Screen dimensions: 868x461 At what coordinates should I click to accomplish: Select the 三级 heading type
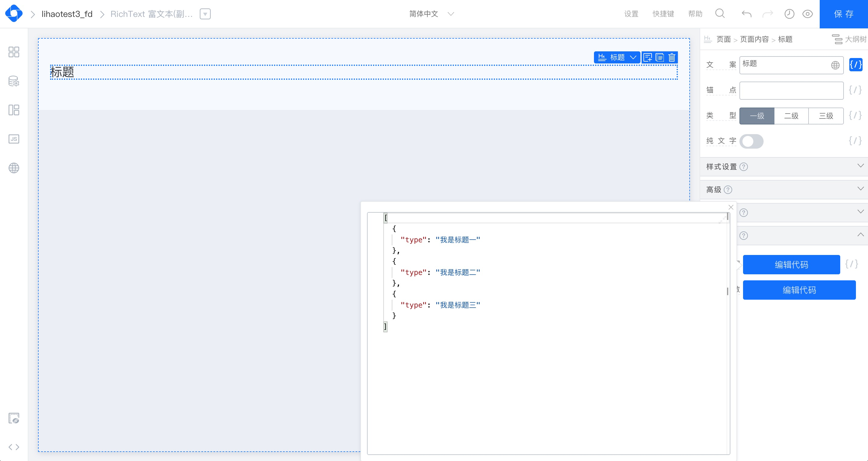pos(826,116)
